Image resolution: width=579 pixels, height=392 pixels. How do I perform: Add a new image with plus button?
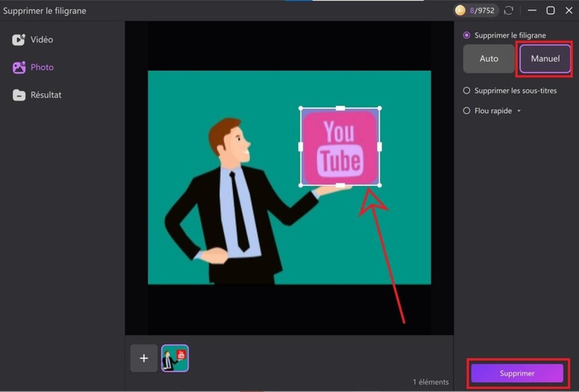coord(144,358)
